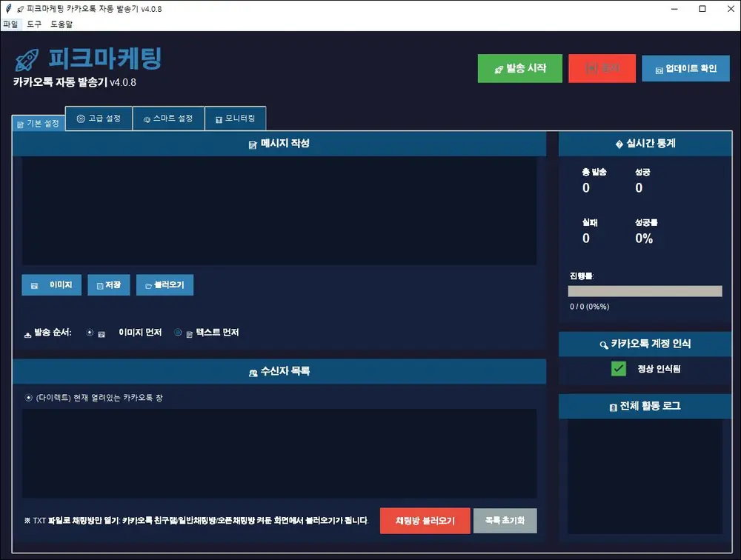Click the 실패 statistic label
This screenshot has width=741, height=560.
[x=590, y=222]
